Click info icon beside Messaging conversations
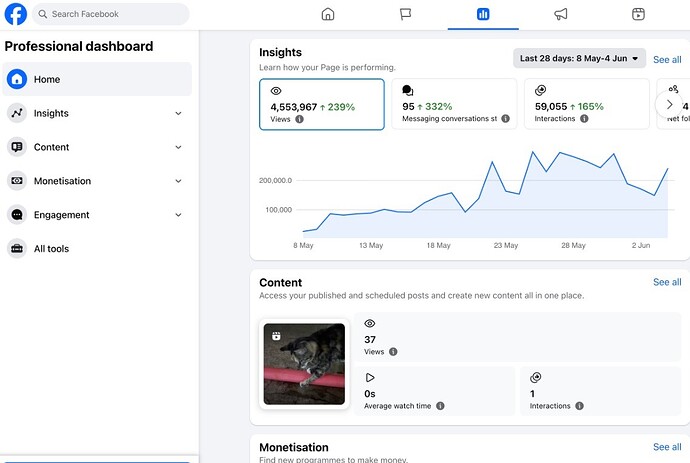 (x=506, y=118)
